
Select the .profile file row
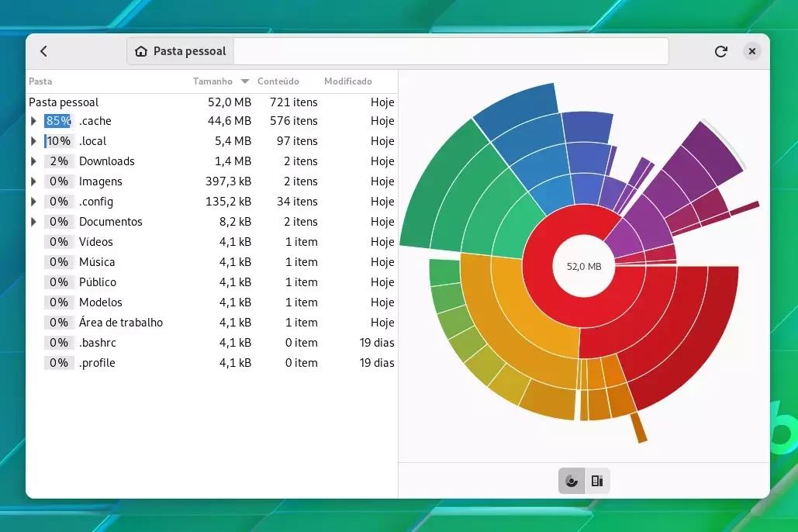211,363
